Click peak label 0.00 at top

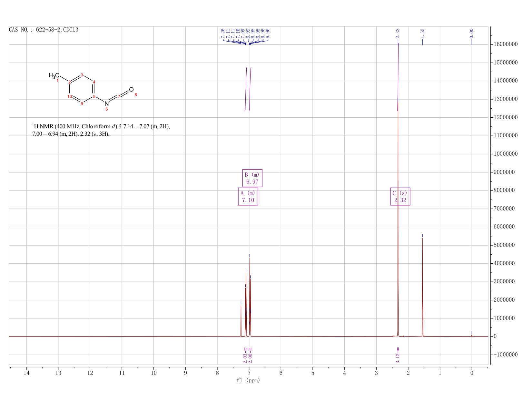[471, 33]
